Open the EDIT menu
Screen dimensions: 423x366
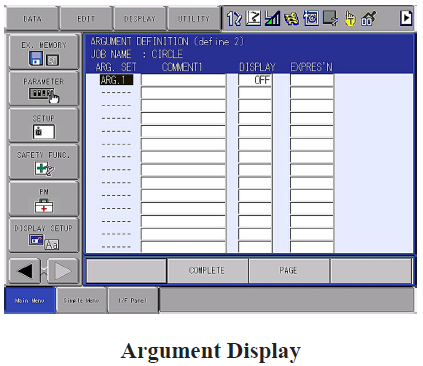click(x=86, y=19)
